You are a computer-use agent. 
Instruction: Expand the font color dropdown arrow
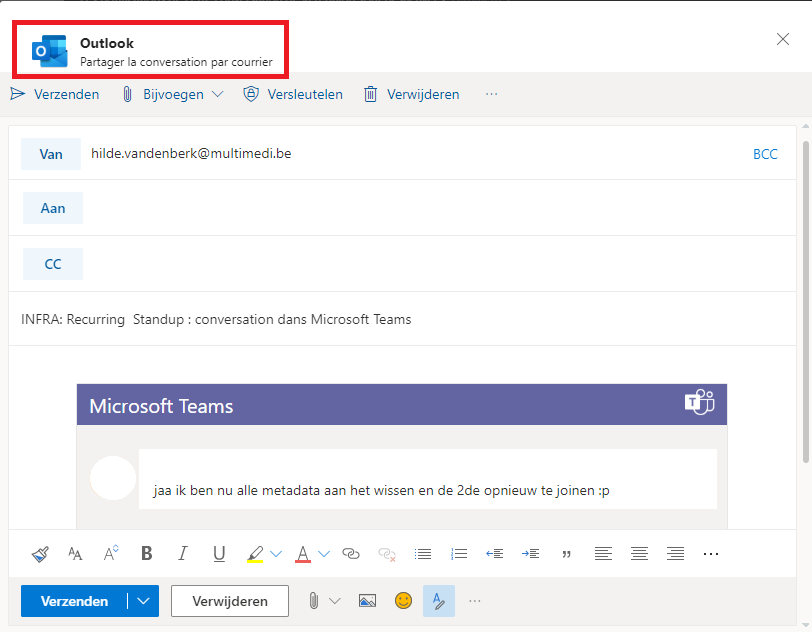click(x=324, y=554)
